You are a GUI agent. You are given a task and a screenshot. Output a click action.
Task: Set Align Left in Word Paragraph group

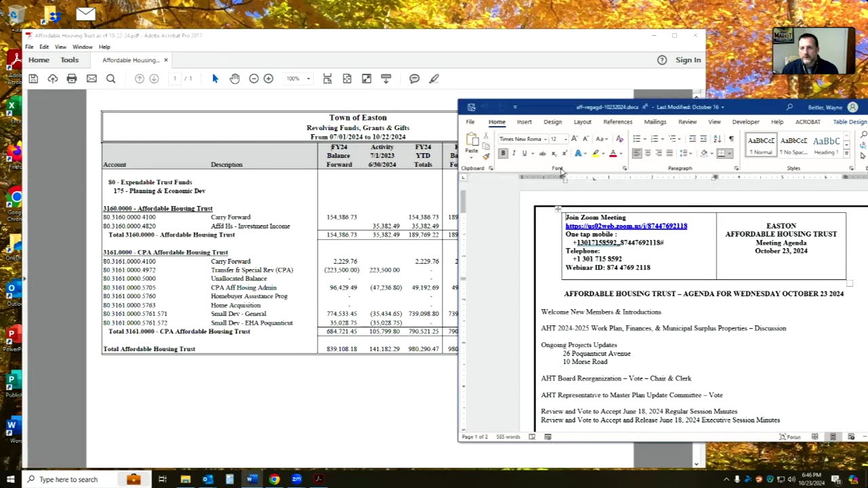tap(637, 153)
